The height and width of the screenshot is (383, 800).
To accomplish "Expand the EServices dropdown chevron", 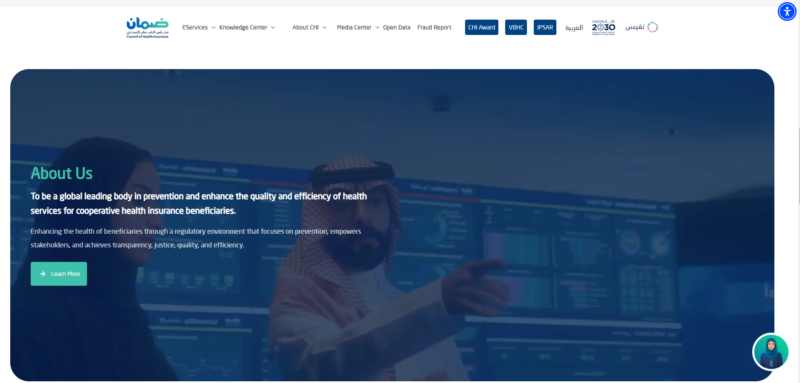I will (x=213, y=28).
